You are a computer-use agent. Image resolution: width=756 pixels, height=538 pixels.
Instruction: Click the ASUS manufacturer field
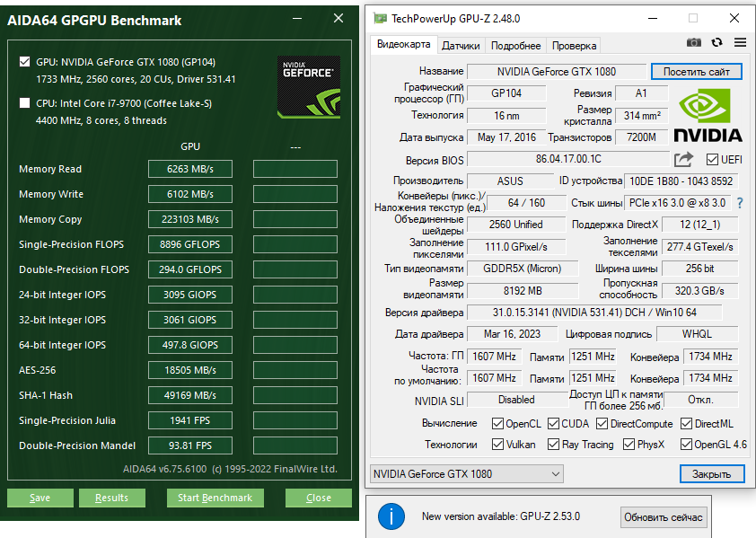coord(510,181)
